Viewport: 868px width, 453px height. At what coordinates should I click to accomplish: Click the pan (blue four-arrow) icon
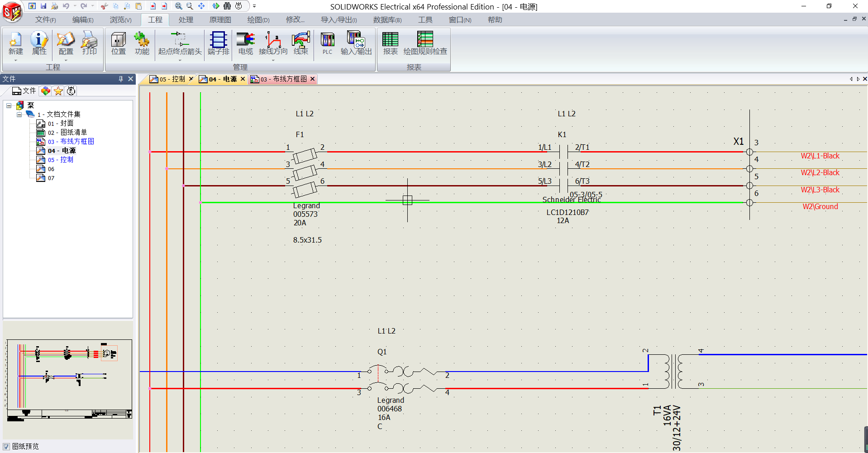201,6
